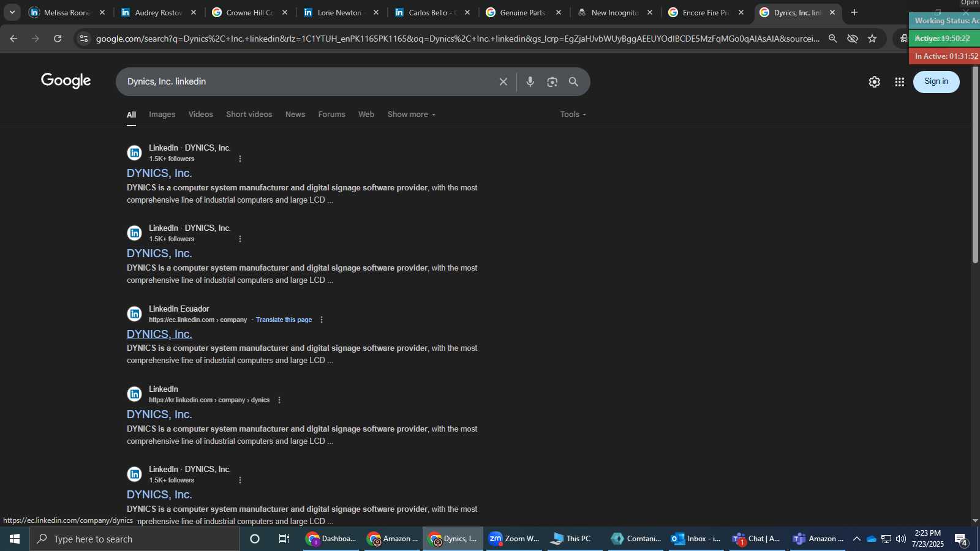Open the kr.linkedin.com DYNICS, Inc. link
Viewport: 980px width, 551px height.
(x=159, y=414)
